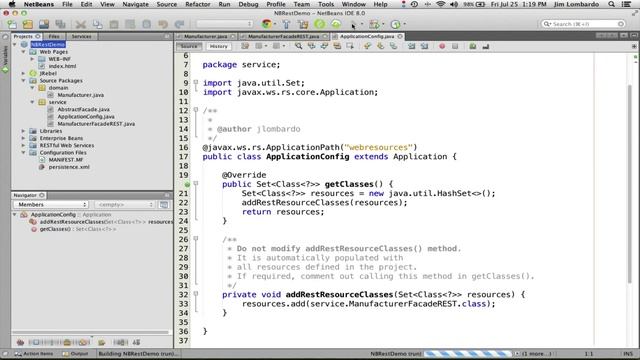Click the Profile Project toolbar icon
Screen dimensions: 640x360
(396, 24)
